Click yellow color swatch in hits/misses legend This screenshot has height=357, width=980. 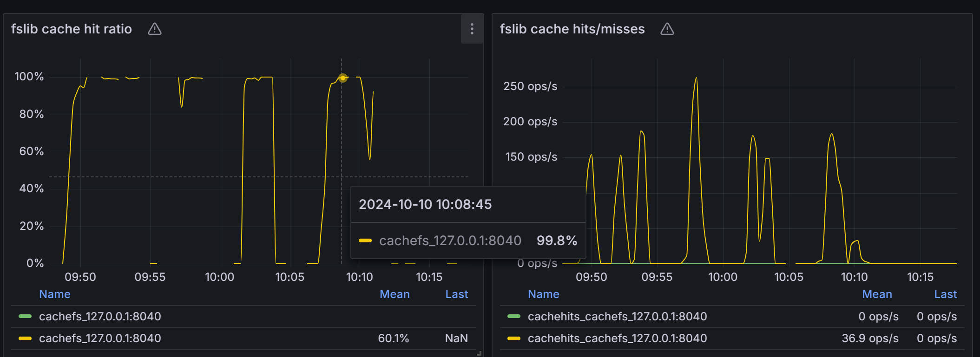[x=514, y=338]
